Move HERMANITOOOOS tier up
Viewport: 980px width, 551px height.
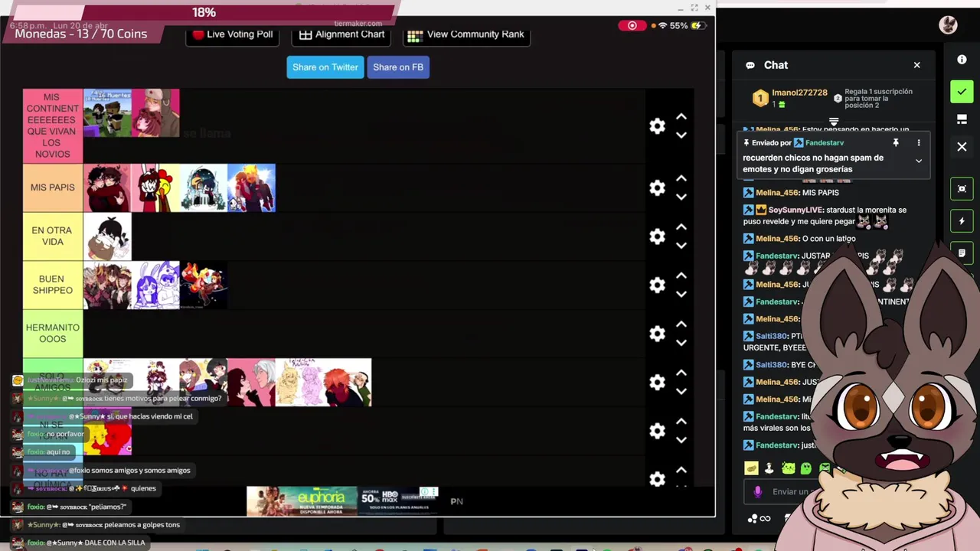point(681,324)
